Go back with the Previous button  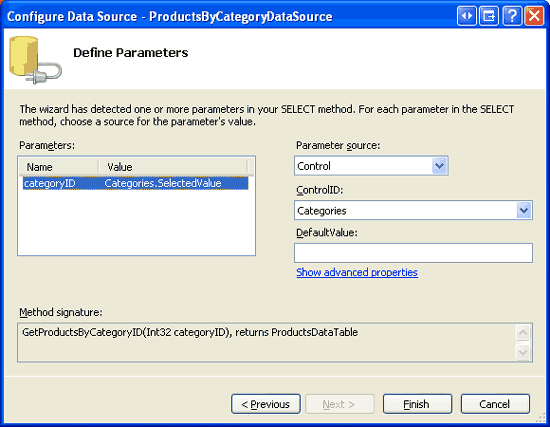click(266, 404)
